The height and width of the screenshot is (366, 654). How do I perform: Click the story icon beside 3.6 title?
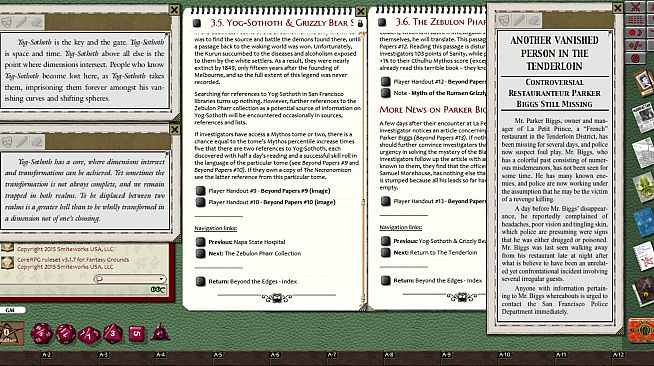tap(382, 22)
